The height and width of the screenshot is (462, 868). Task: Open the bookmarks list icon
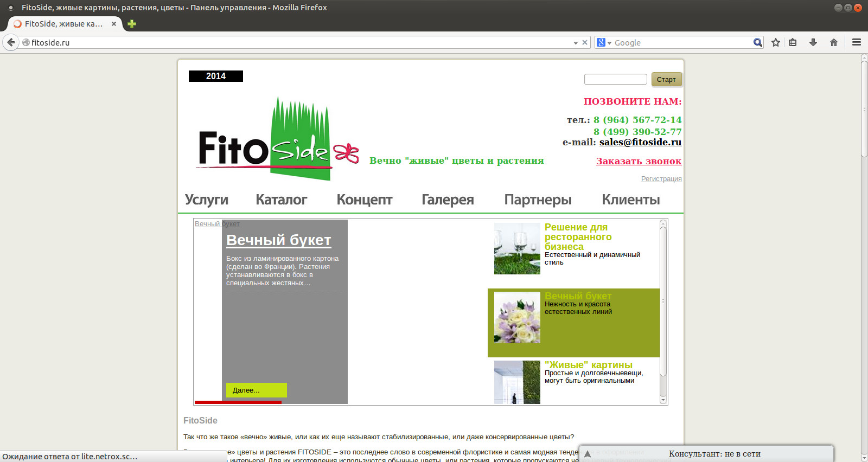tap(793, 42)
